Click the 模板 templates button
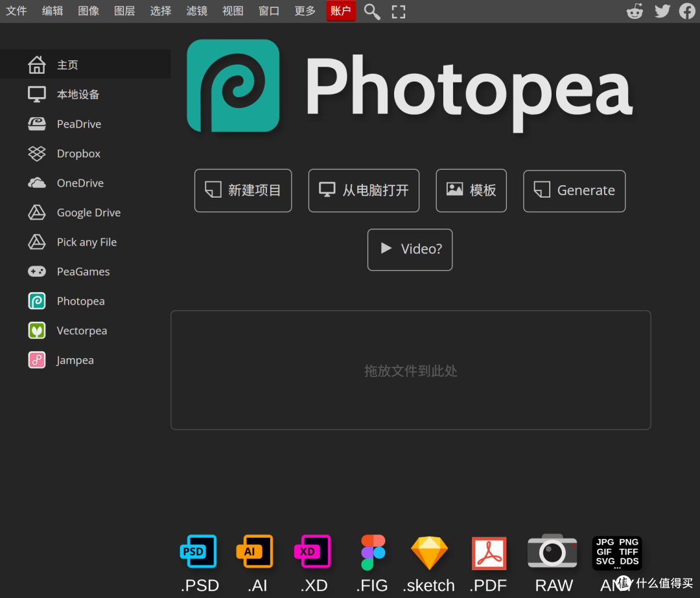The width and height of the screenshot is (700, 598). [471, 190]
